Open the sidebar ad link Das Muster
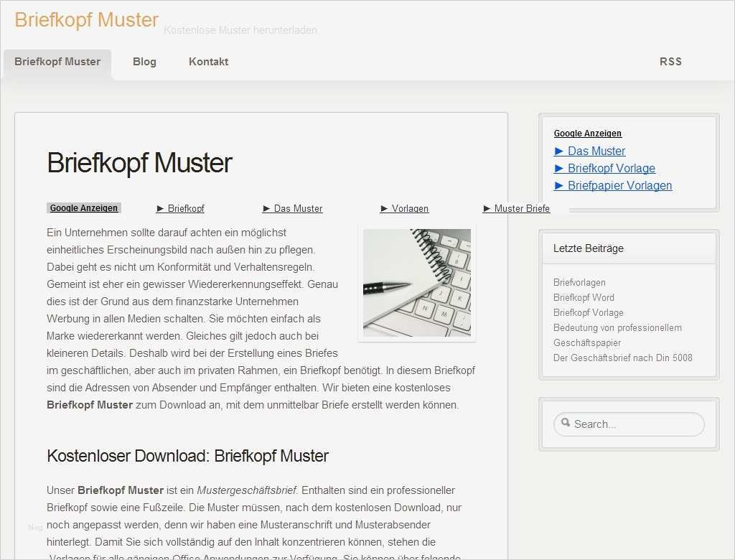This screenshot has height=560, width=735. pyautogui.click(x=590, y=151)
